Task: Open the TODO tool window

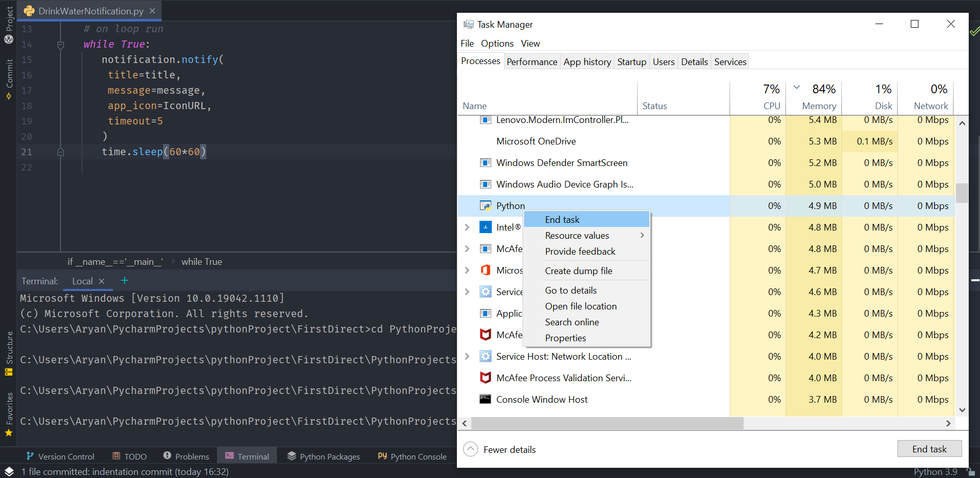Action: (x=130, y=456)
